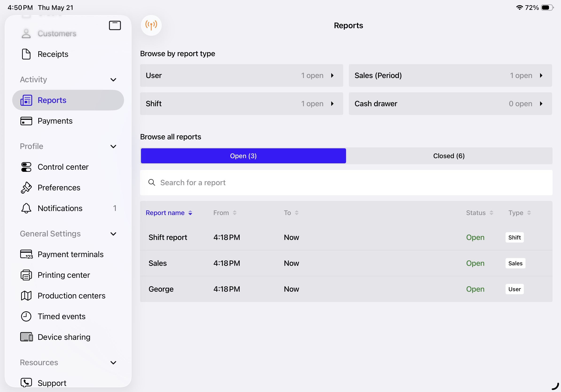Sort by From column arrows
Viewport: 561px width, 392px height.
click(234, 213)
